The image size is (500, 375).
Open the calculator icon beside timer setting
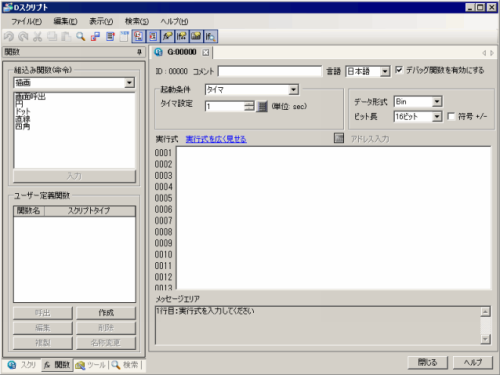262,107
